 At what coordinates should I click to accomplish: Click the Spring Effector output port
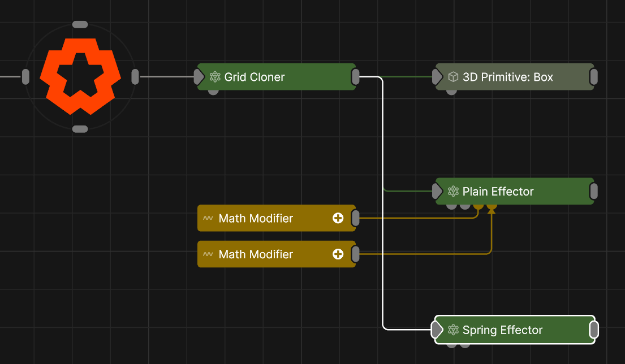tap(594, 330)
